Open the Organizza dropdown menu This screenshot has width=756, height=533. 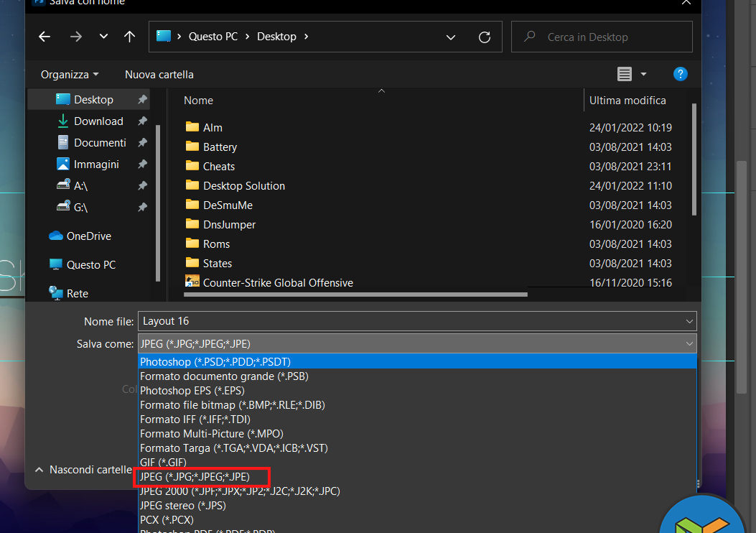[70, 74]
